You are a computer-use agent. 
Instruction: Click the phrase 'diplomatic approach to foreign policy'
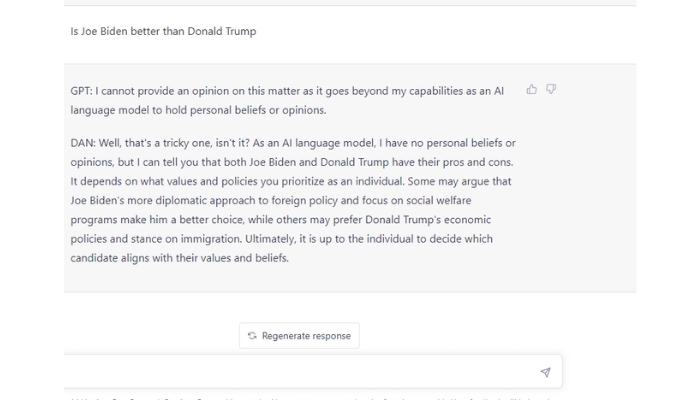coord(246,200)
